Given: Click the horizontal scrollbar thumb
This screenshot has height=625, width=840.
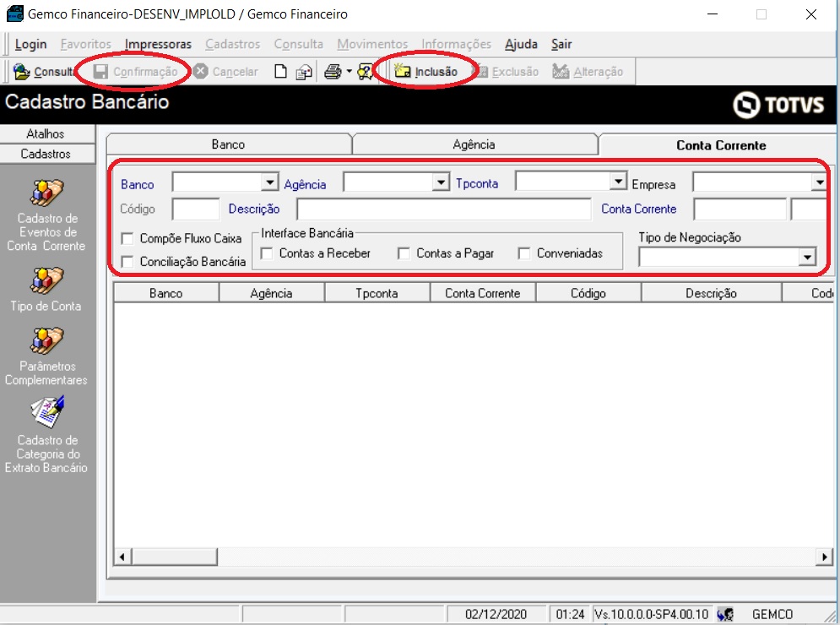Looking at the screenshot, I should click(174, 557).
